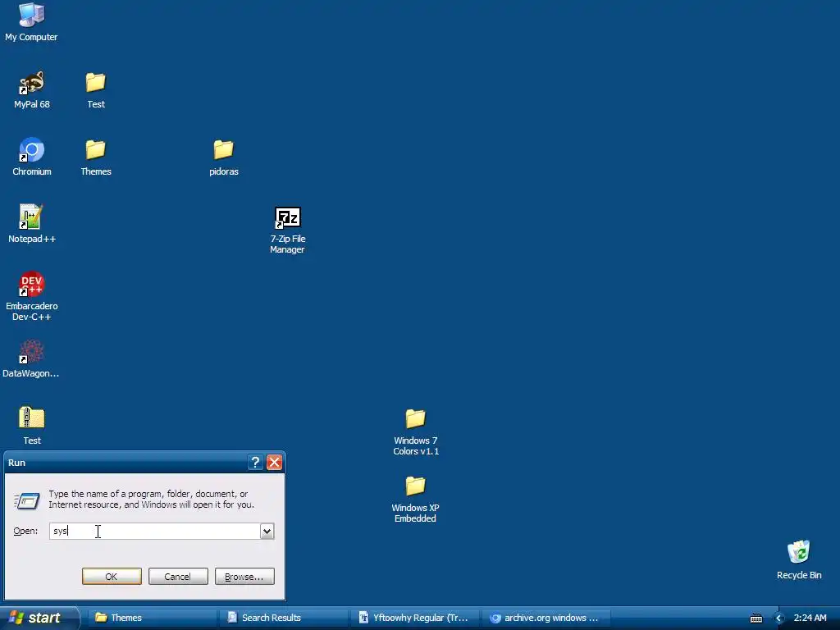
Task: Select the DataWagon shortcut icon
Action: pyautogui.click(x=32, y=351)
